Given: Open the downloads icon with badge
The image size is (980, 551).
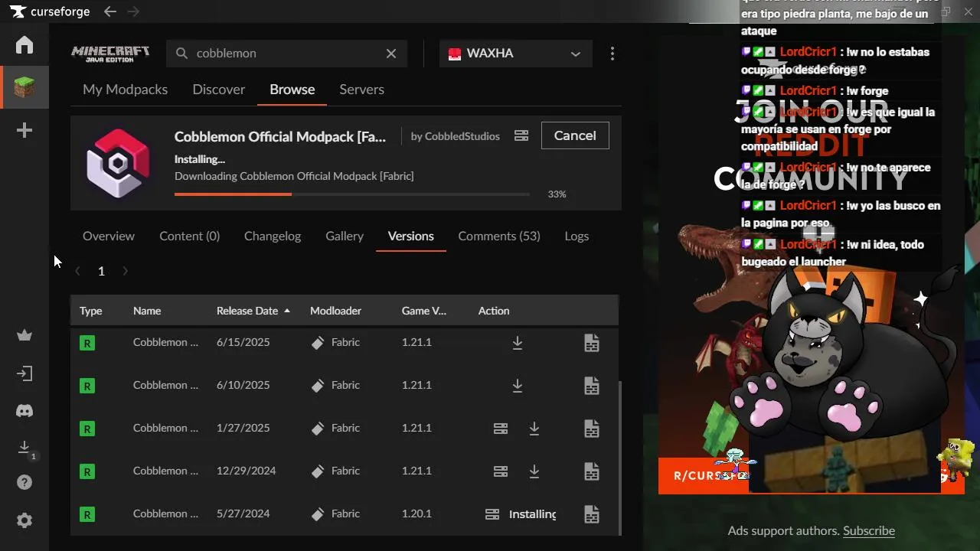Looking at the screenshot, I should coord(24,448).
